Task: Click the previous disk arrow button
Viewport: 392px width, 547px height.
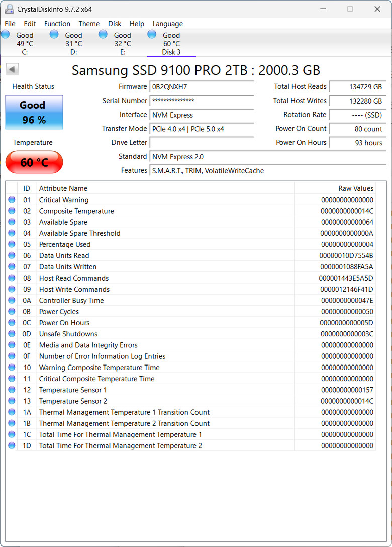Action: click(12, 69)
